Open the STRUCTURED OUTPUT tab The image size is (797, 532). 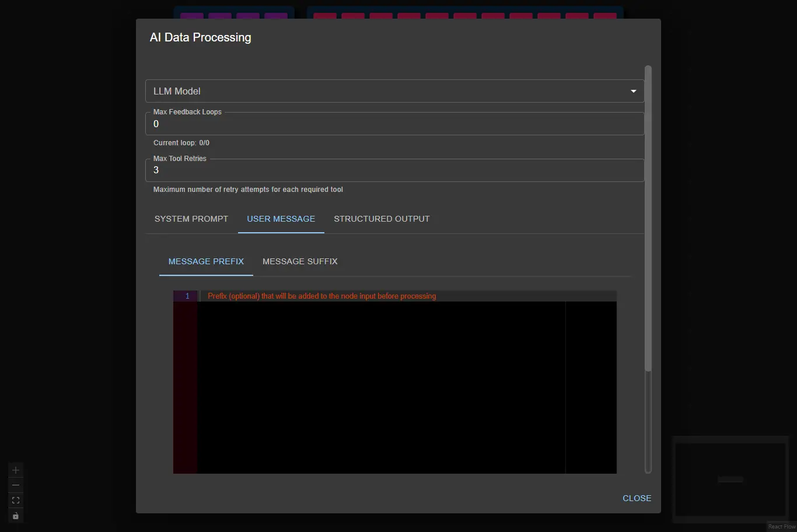click(x=382, y=219)
